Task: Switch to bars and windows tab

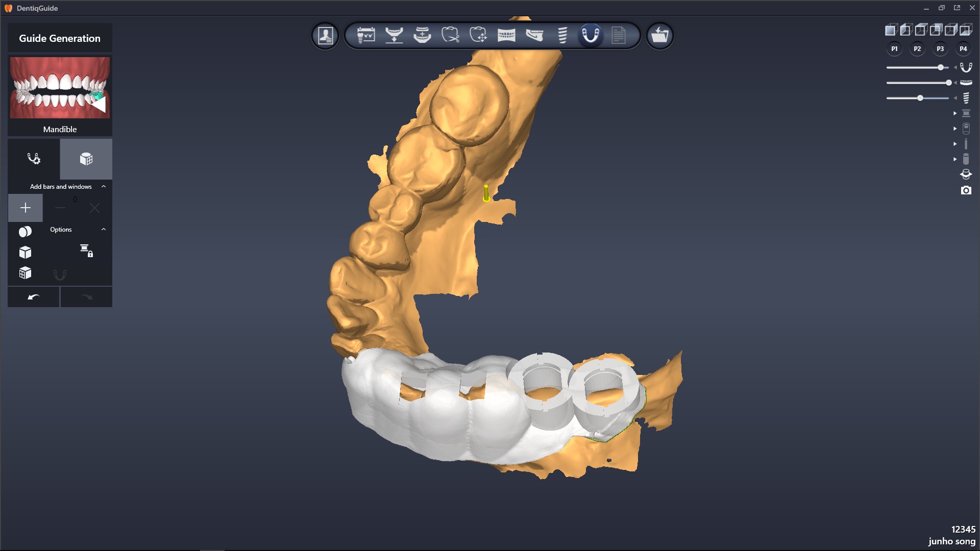Action: tap(86, 159)
